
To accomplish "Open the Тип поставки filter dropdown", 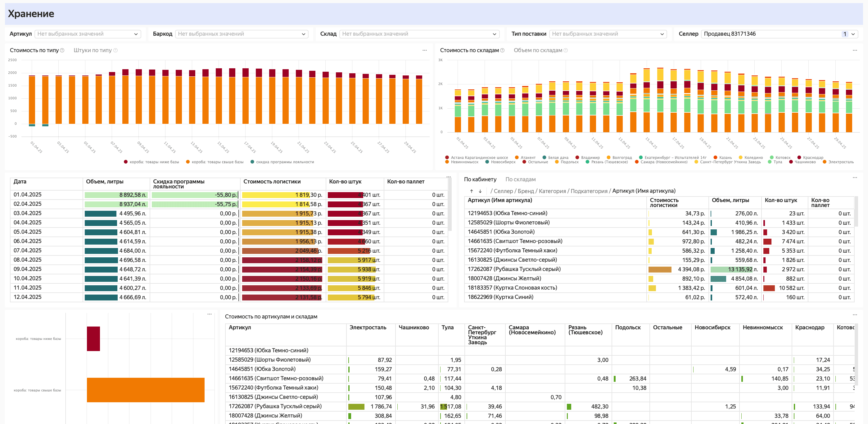I will (608, 34).
